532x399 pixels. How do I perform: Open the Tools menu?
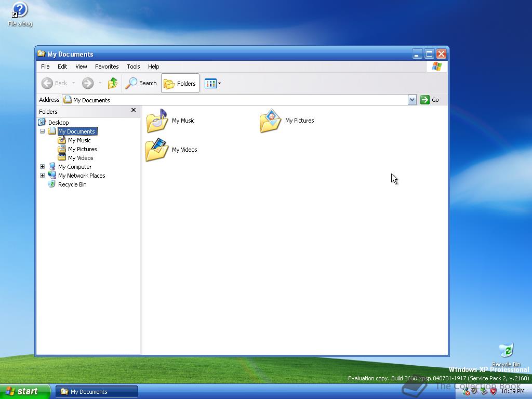134,66
